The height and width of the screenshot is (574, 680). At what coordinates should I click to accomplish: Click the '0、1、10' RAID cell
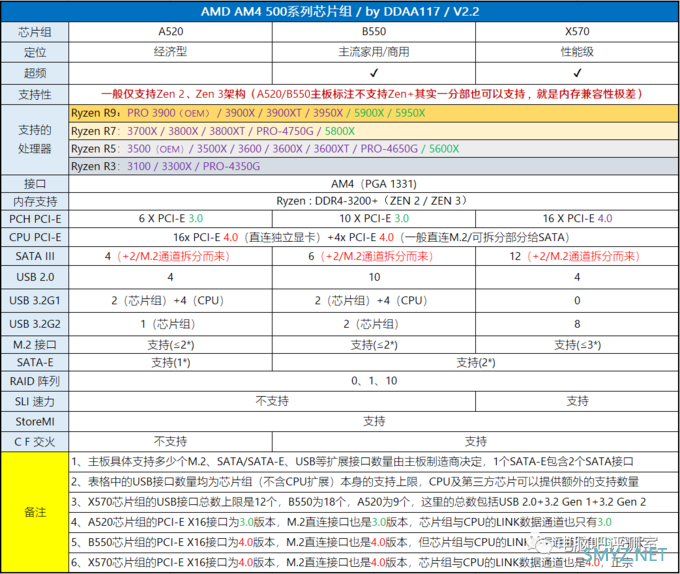pyautogui.click(x=374, y=381)
